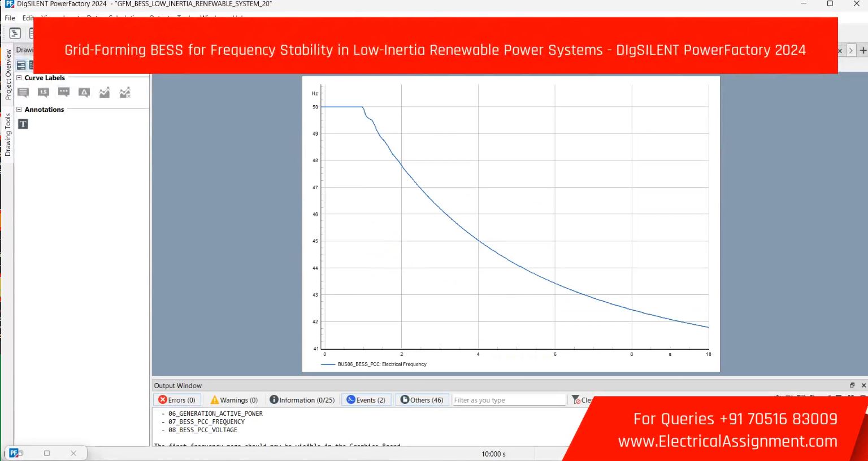The image size is (868, 461).
Task: Collapse the Annotations section
Action: [x=19, y=110]
